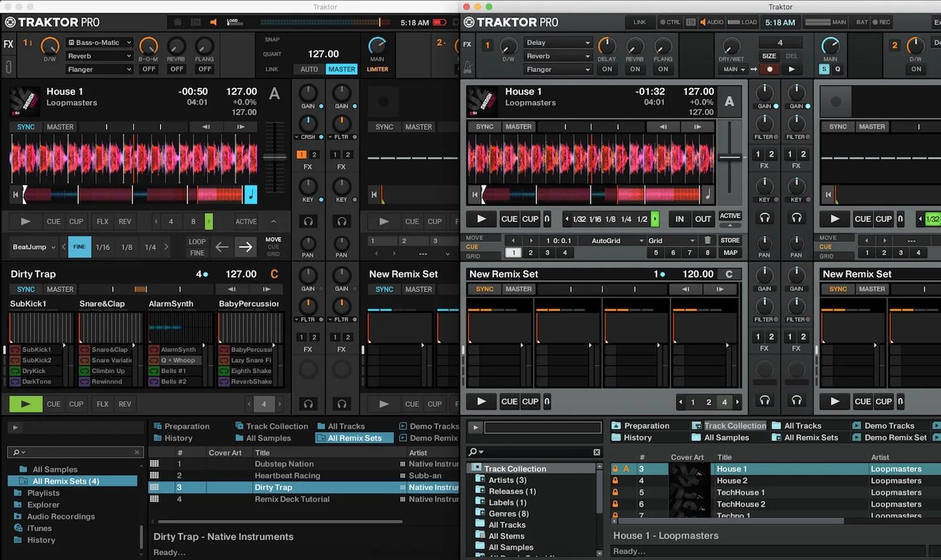The image size is (941, 560).
Task: Click the right window layout icon near CTRL
Action: pyautogui.click(x=691, y=23)
